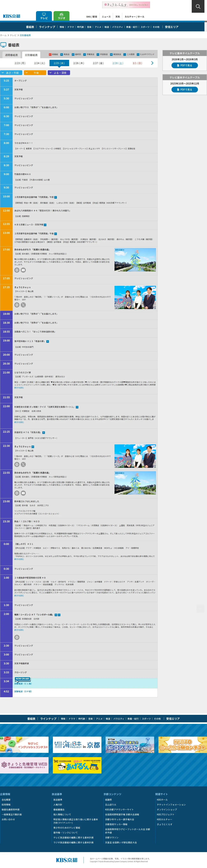Screen dimensions: 207x868
Task: Expand 続きを読む for 0:00 推しの子
Action: (x=19, y=559)
